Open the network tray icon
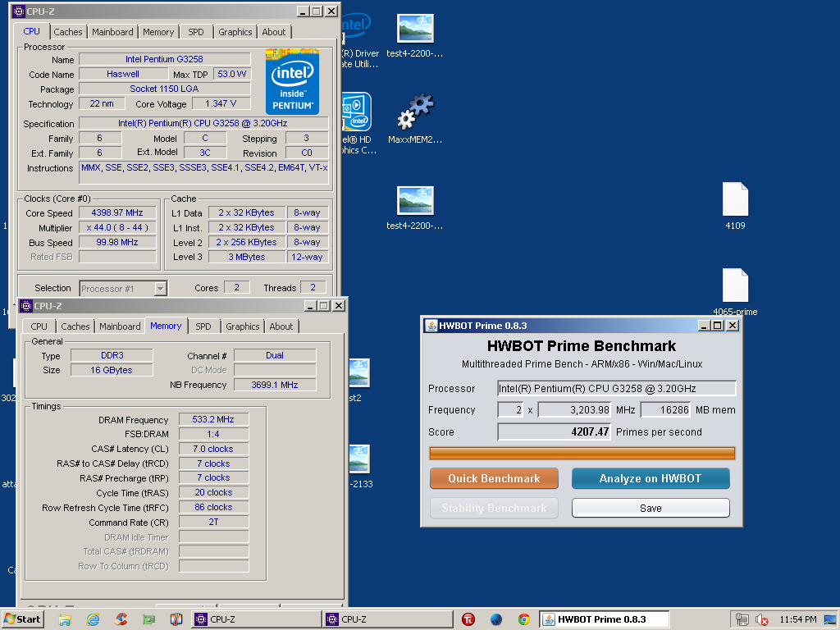Image resolution: width=840 pixels, height=630 pixels. pos(742,620)
